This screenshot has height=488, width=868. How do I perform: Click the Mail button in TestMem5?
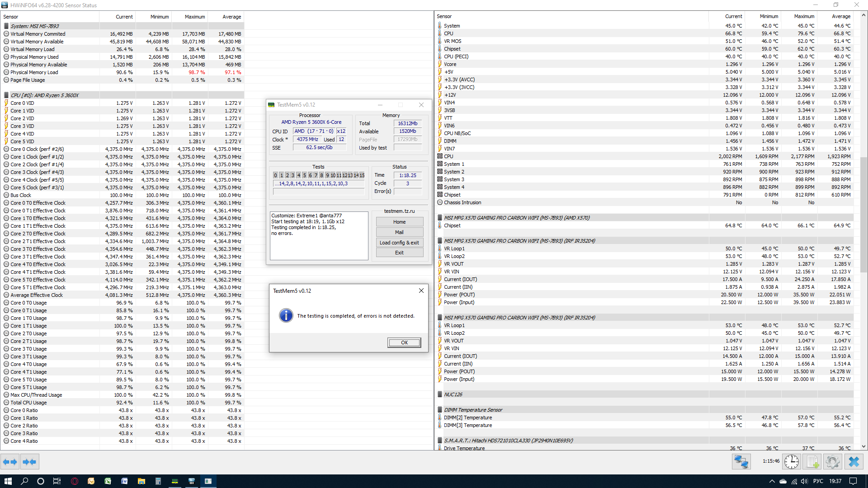(x=399, y=232)
